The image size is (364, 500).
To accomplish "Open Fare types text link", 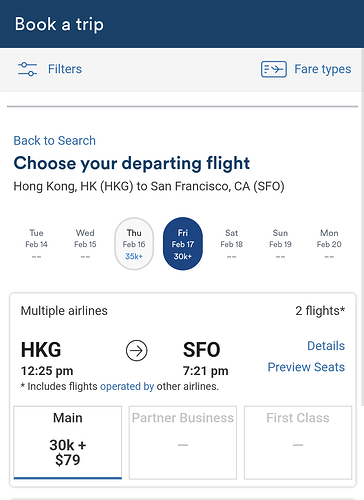I will [323, 69].
